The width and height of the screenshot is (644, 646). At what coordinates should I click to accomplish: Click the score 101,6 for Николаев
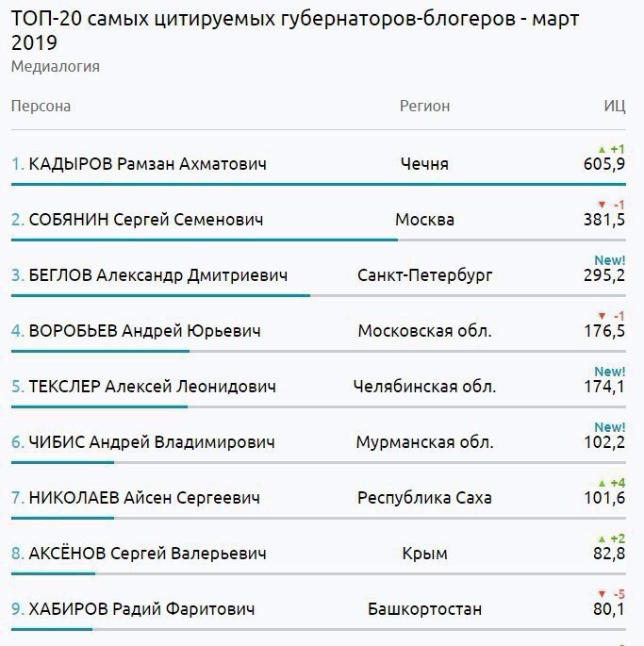604,498
